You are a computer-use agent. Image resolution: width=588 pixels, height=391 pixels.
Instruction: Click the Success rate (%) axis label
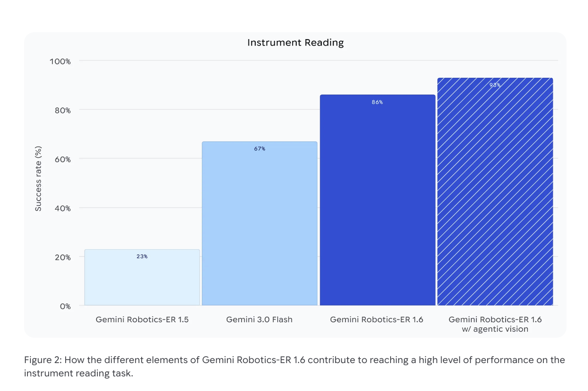click(x=38, y=179)
